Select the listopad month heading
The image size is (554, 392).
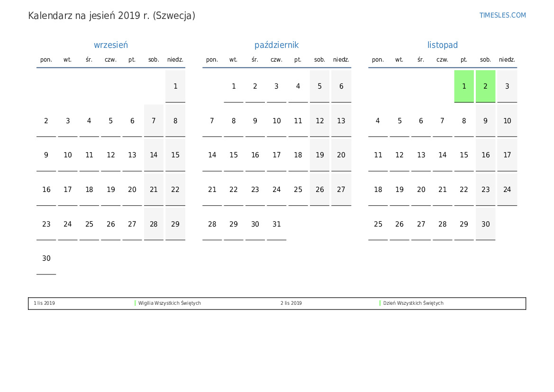point(442,45)
